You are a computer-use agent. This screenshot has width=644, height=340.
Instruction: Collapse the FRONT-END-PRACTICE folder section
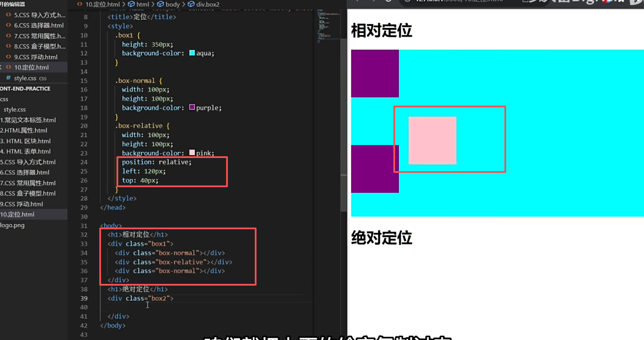pyautogui.click(x=25, y=89)
